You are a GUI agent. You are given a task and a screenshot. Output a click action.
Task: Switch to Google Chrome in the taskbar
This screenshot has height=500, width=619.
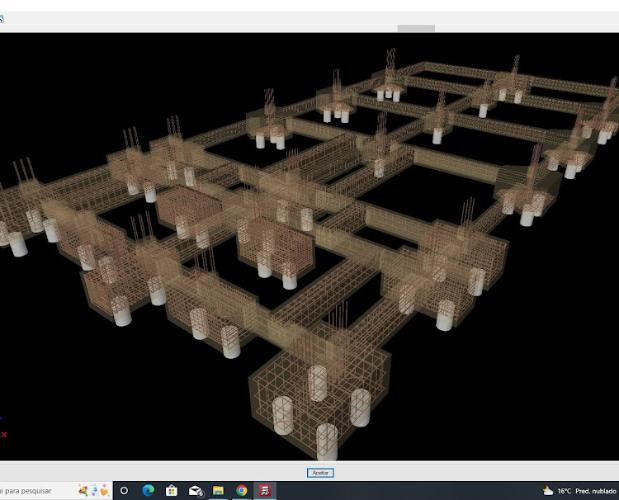coord(242,491)
